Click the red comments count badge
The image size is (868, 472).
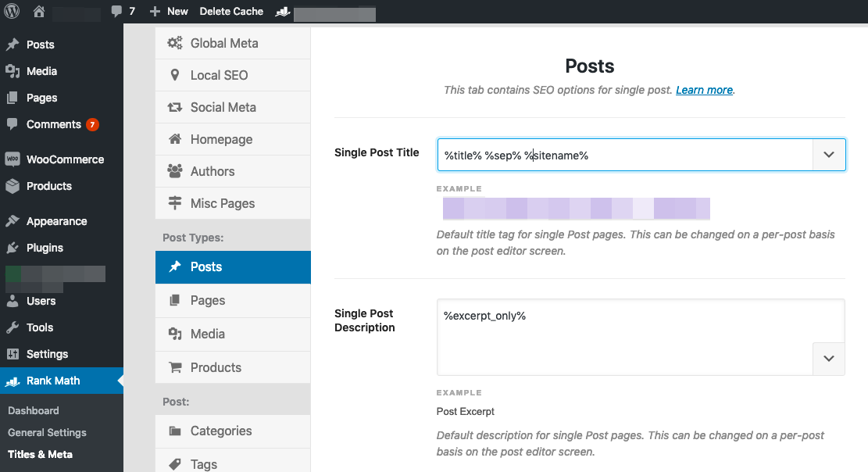(x=92, y=125)
